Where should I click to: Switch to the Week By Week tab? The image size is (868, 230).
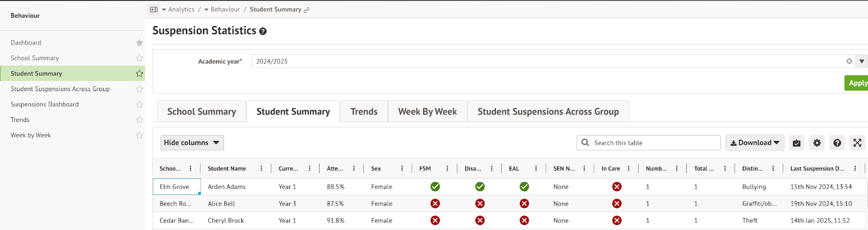[x=427, y=112]
